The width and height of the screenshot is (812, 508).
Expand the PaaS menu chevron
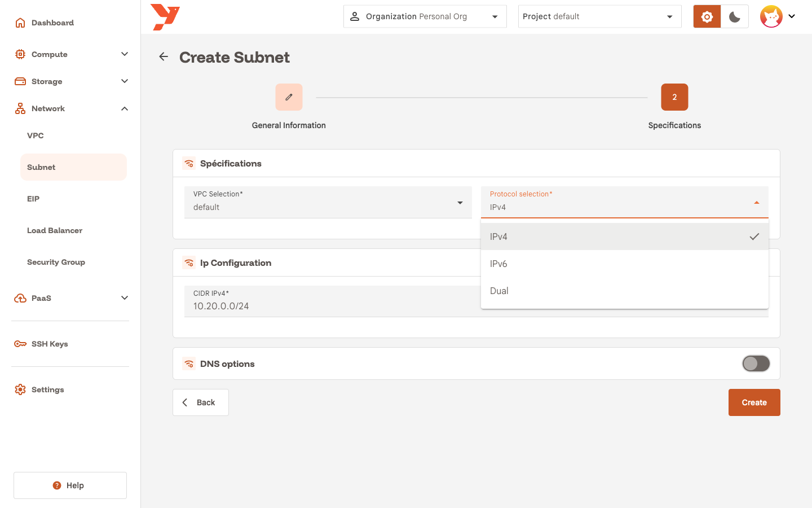[x=125, y=298]
